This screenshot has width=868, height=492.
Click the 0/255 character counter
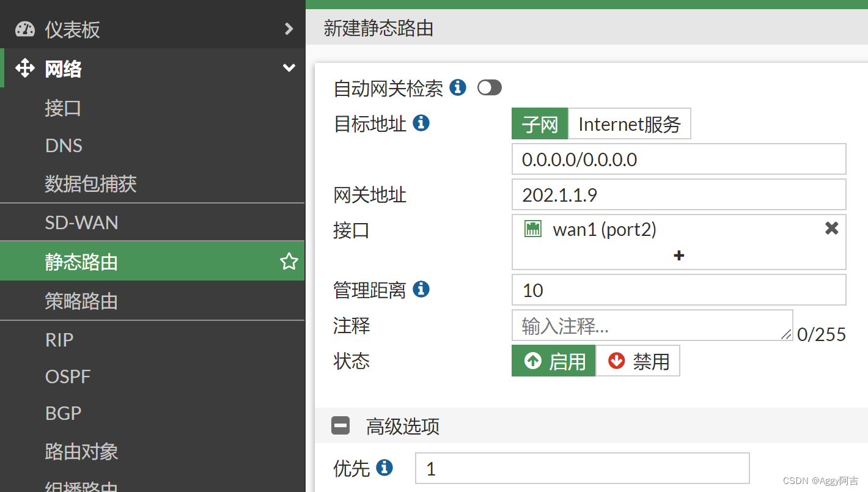point(822,334)
